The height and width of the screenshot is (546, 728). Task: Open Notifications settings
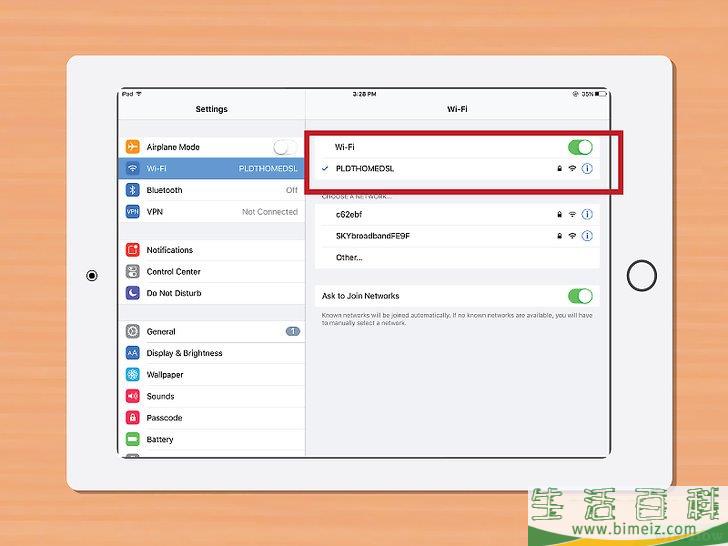click(x=212, y=250)
